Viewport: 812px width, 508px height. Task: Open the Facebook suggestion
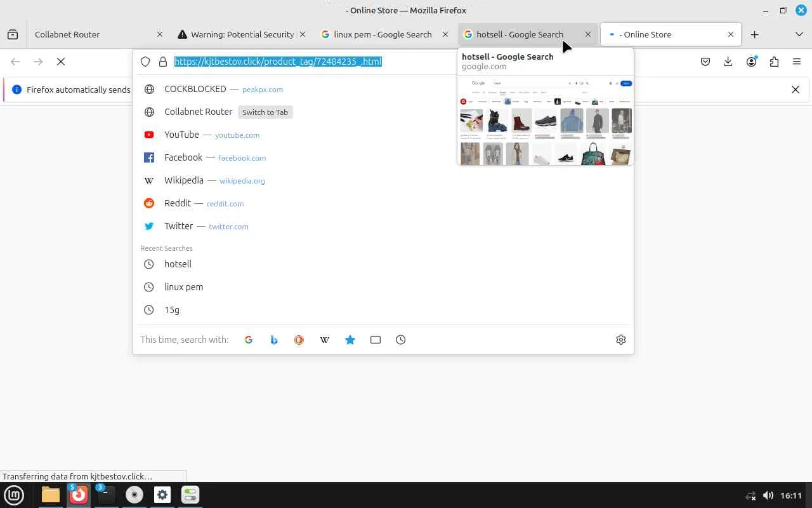(x=383, y=157)
